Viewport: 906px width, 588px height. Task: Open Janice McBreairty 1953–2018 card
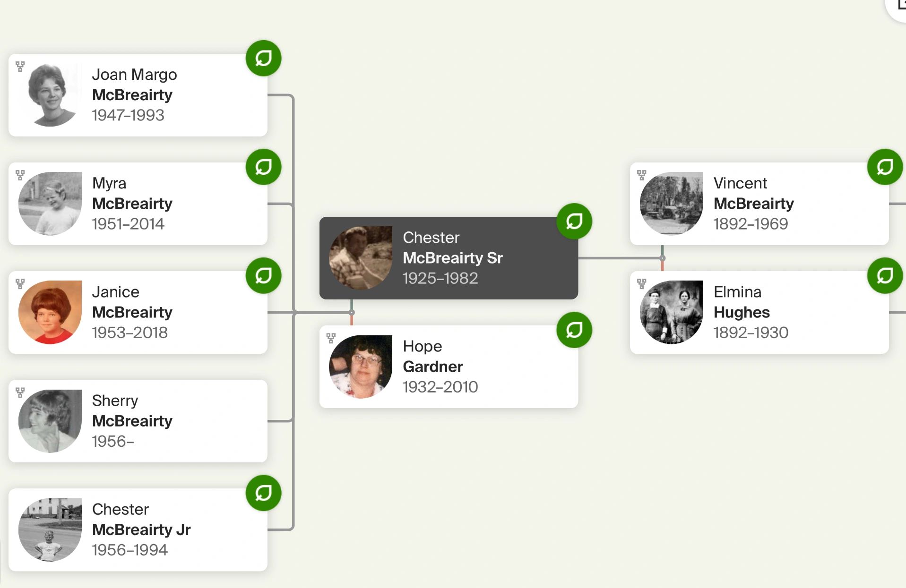point(138,312)
